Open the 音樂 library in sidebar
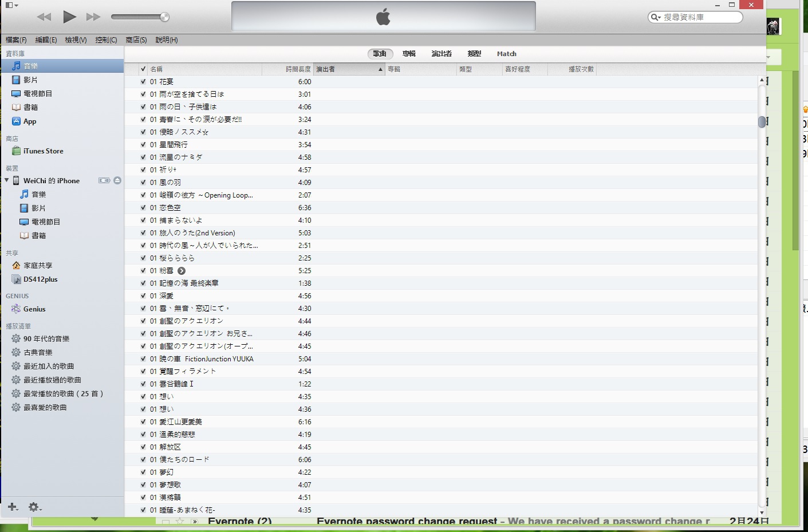The height and width of the screenshot is (532, 808). coord(62,66)
